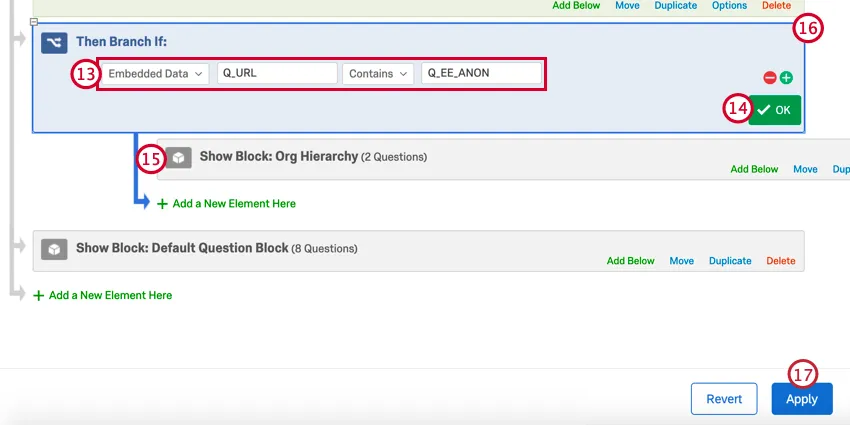Click the Q_URL field name input
Viewport: 850px width, 425px height.
(277, 73)
